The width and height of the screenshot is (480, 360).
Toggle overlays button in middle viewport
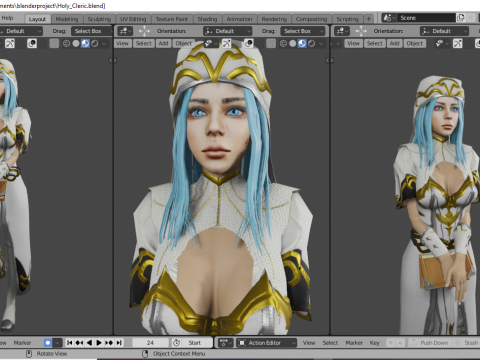point(249,43)
